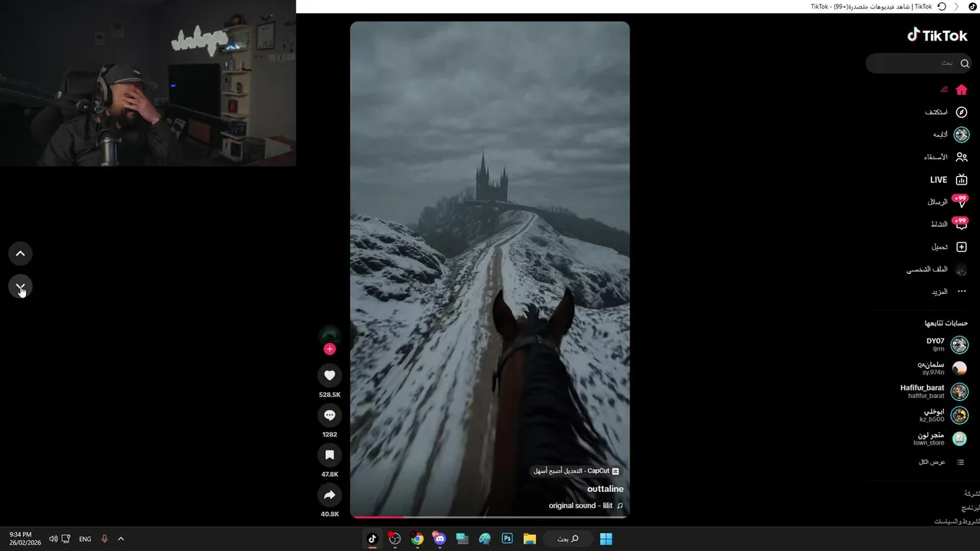Screen dimensions: 980x551
Task: Open Discord from the taskbar
Action: pos(439,539)
